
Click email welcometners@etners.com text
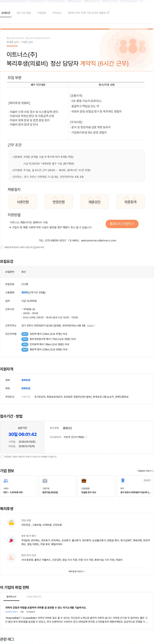pos(98,240)
